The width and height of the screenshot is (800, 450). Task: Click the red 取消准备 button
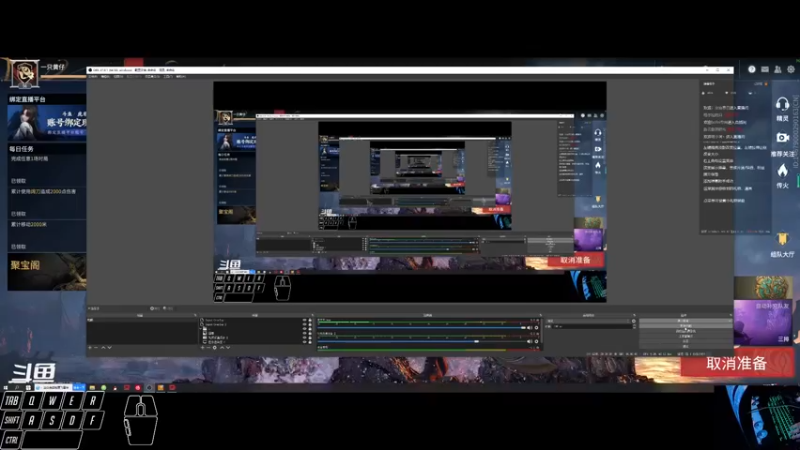click(x=737, y=363)
